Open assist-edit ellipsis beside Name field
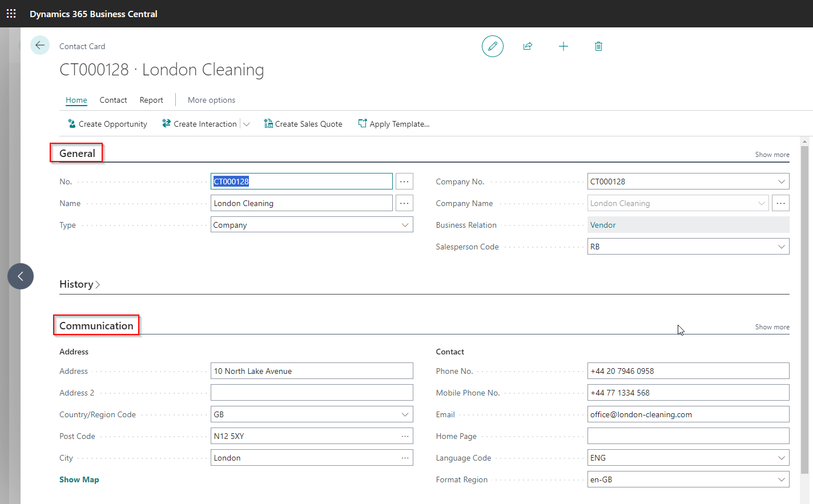This screenshot has width=813, height=504. pos(404,203)
